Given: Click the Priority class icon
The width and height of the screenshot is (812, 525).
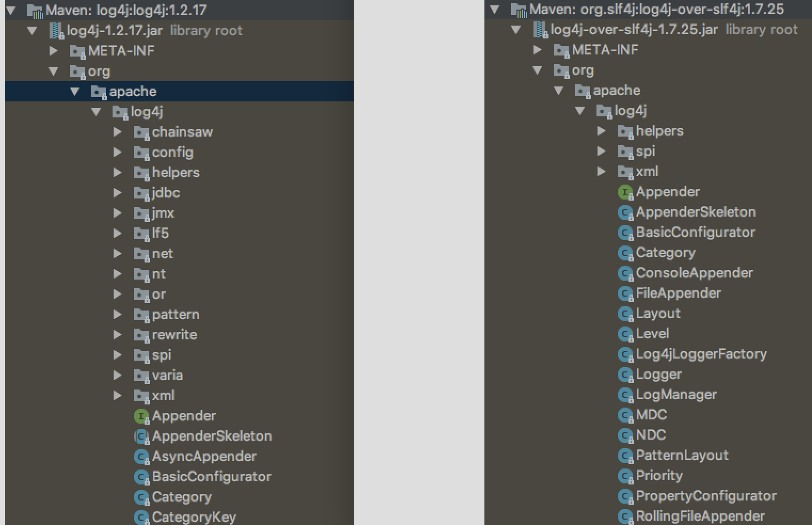Looking at the screenshot, I should click(x=625, y=476).
